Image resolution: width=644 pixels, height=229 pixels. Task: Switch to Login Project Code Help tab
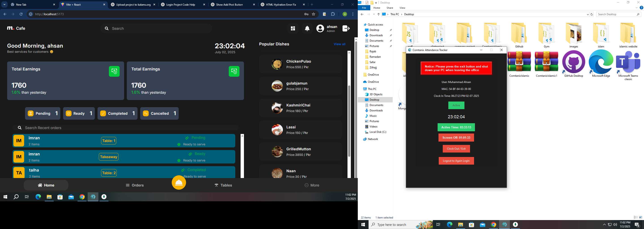click(x=180, y=4)
